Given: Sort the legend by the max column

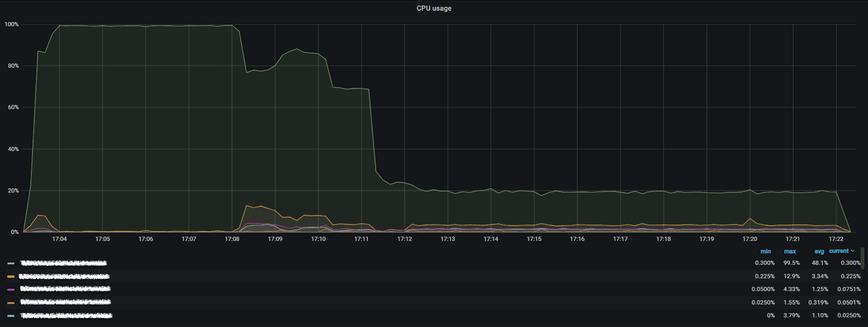Looking at the screenshot, I should coord(790,251).
